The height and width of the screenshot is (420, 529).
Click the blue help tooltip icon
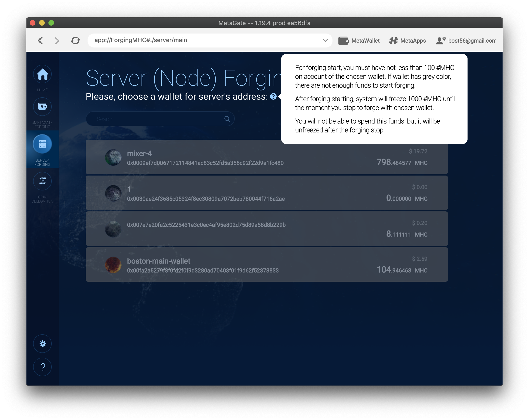tap(273, 97)
